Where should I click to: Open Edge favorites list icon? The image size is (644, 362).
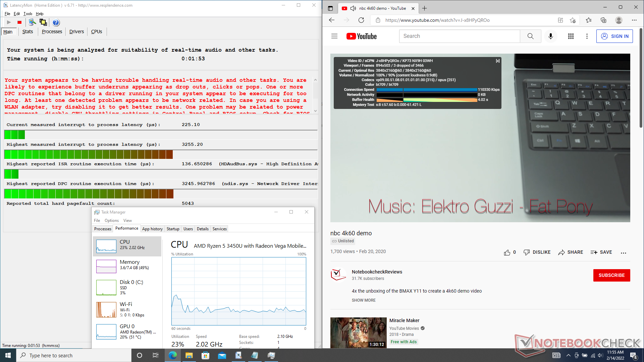coord(589,20)
